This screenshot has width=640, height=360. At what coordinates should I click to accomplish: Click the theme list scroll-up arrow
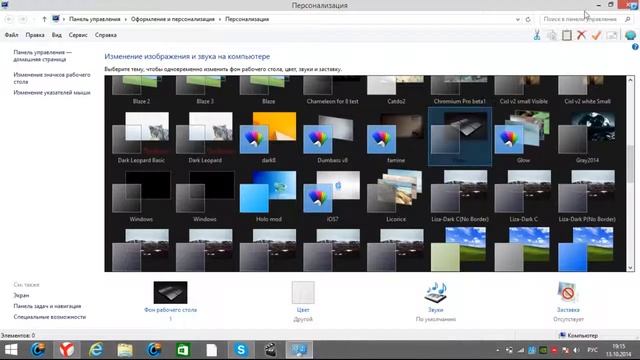click(x=630, y=80)
